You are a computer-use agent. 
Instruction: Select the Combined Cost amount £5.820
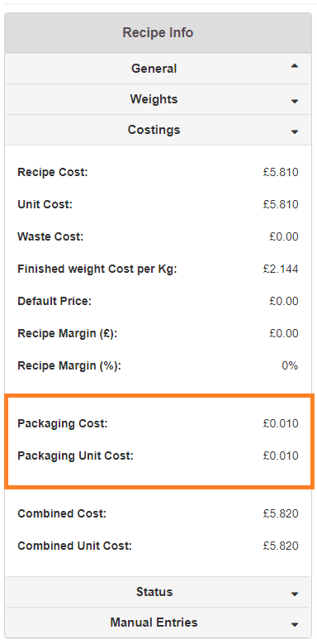281,514
